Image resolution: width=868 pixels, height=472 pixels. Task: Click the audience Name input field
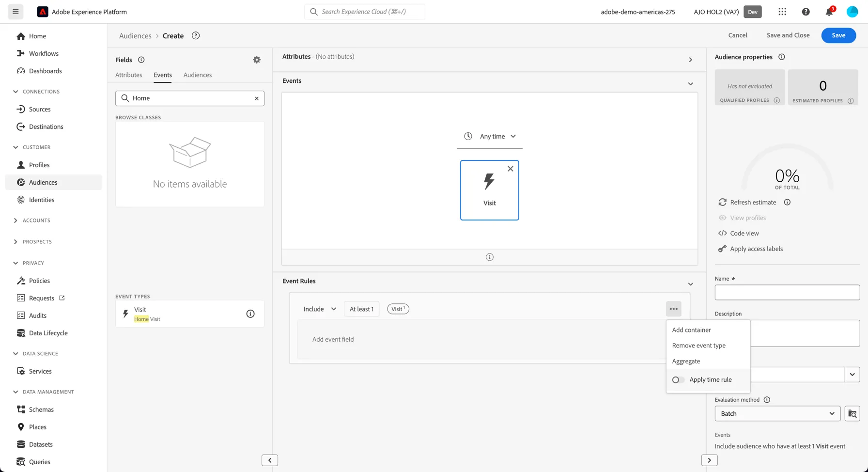[x=787, y=292]
